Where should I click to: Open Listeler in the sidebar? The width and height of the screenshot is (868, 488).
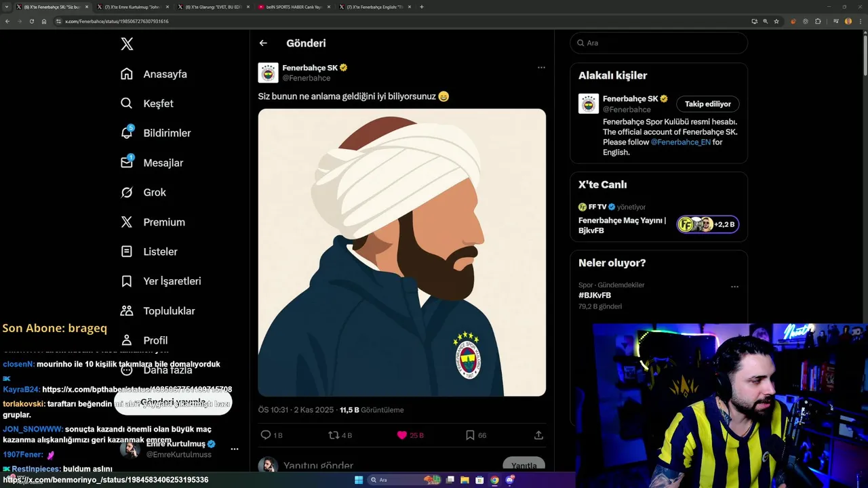pyautogui.click(x=149, y=251)
